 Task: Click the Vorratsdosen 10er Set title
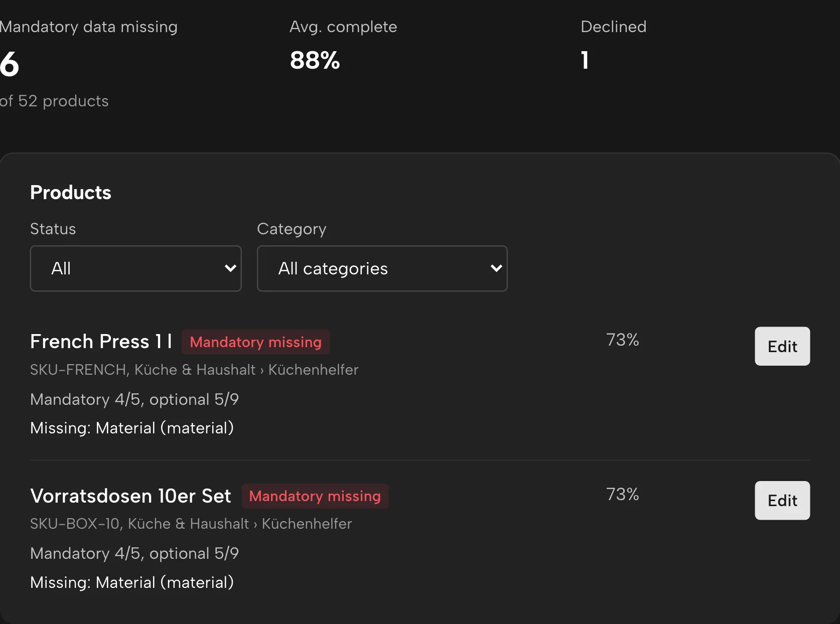click(130, 496)
